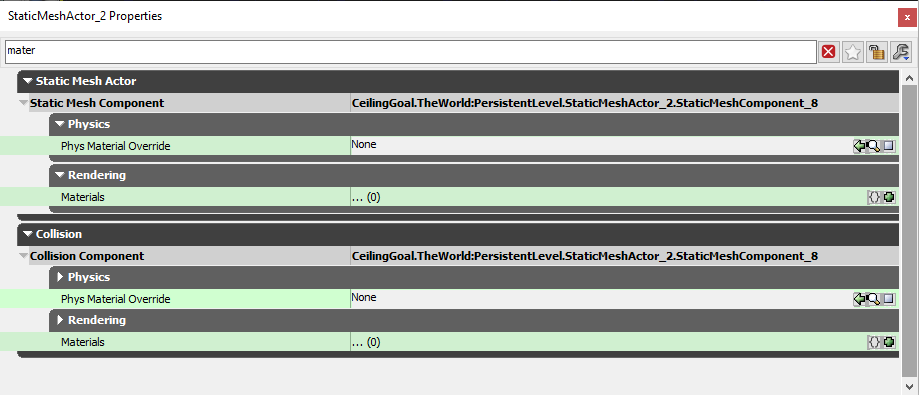Clear the property search filter with red X
919x395 pixels.
[x=828, y=52]
